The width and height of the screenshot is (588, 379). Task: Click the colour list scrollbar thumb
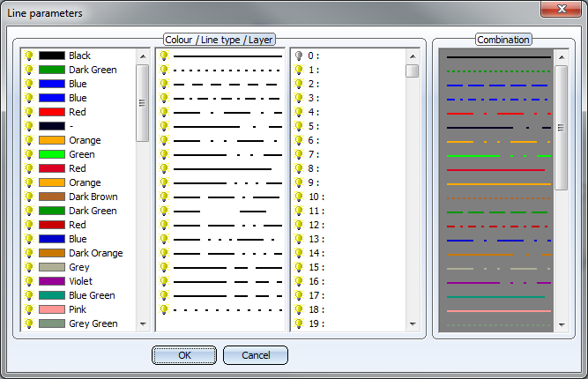[x=143, y=103]
